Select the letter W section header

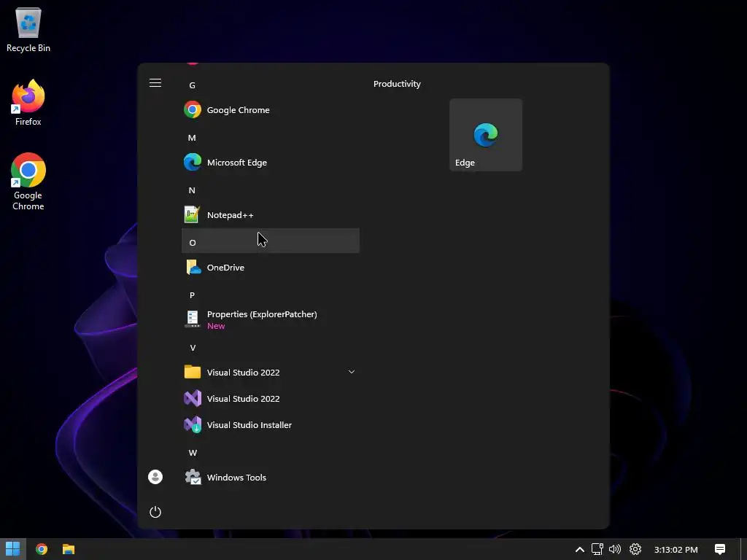pos(271,452)
